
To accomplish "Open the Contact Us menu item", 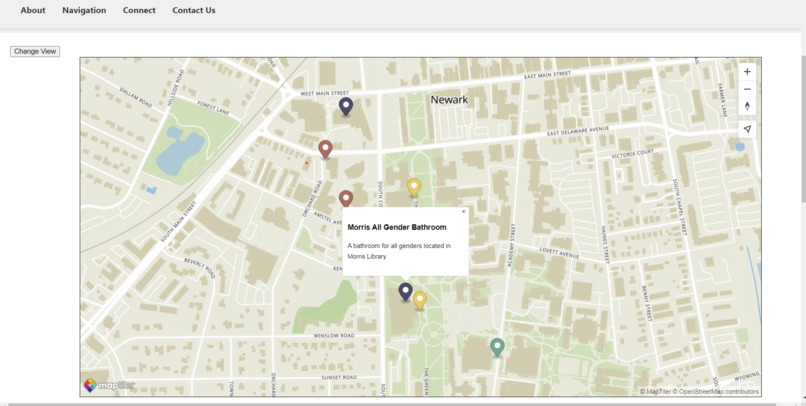I will coord(194,10).
